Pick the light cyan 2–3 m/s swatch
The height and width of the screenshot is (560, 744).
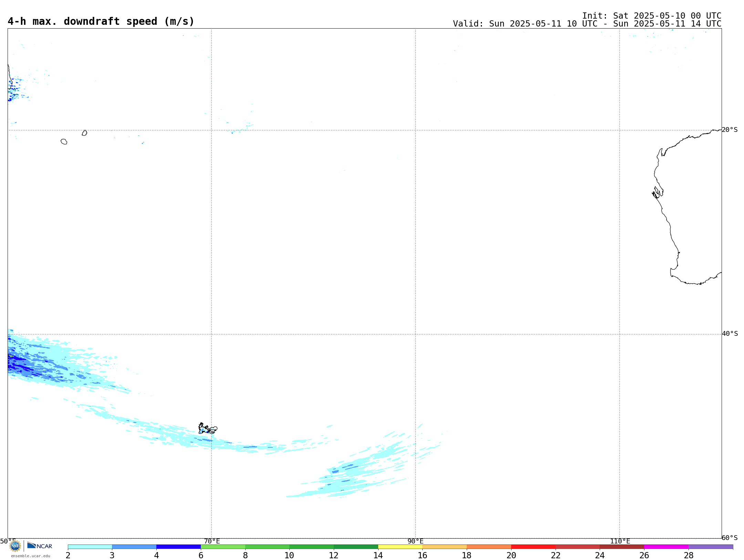click(x=90, y=547)
